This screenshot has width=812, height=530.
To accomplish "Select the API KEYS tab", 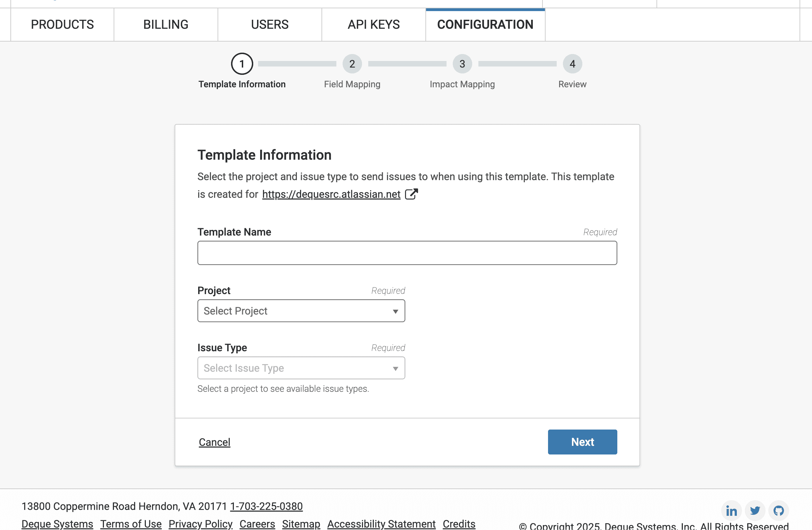I will 373,25.
